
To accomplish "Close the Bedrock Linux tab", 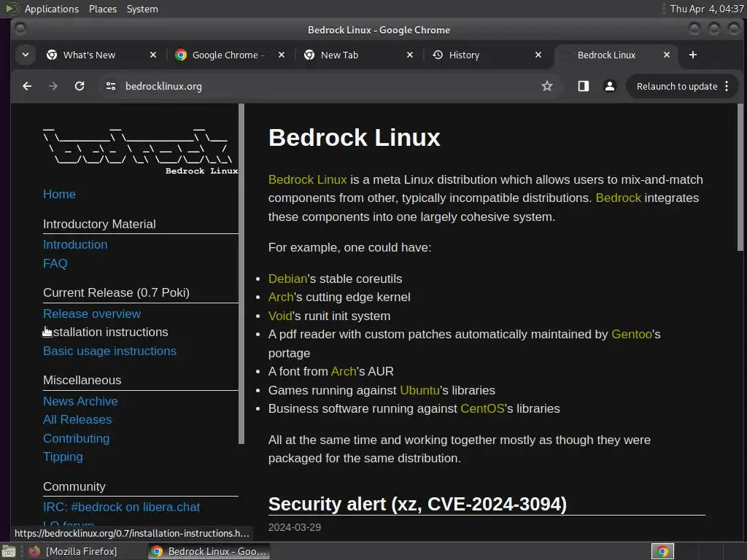I will click(x=667, y=55).
